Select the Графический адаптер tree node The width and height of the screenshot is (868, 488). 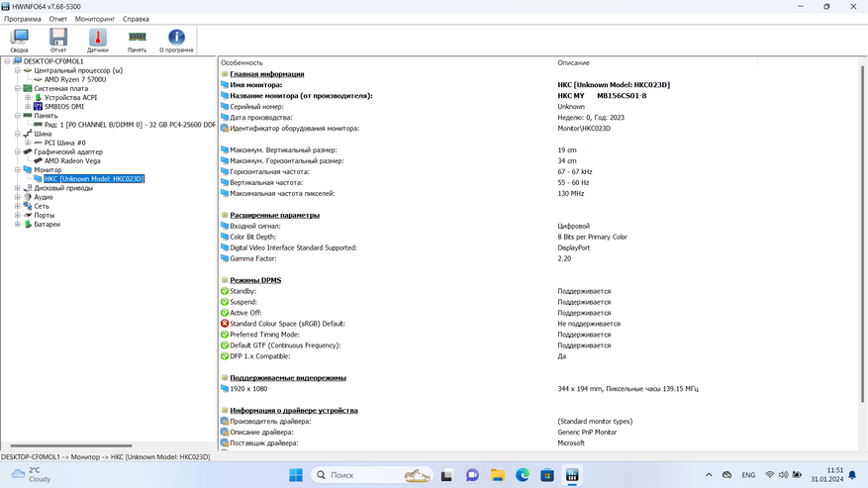click(x=68, y=151)
